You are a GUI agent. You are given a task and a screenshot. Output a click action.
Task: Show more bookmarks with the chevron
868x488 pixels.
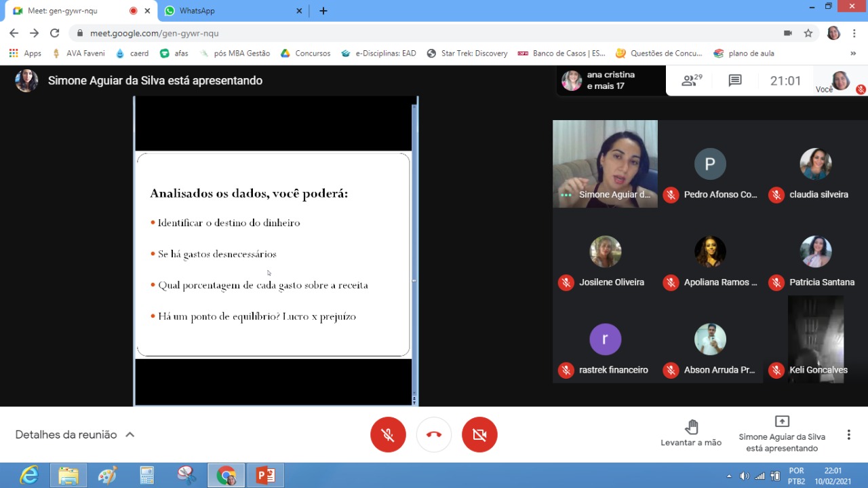853,53
